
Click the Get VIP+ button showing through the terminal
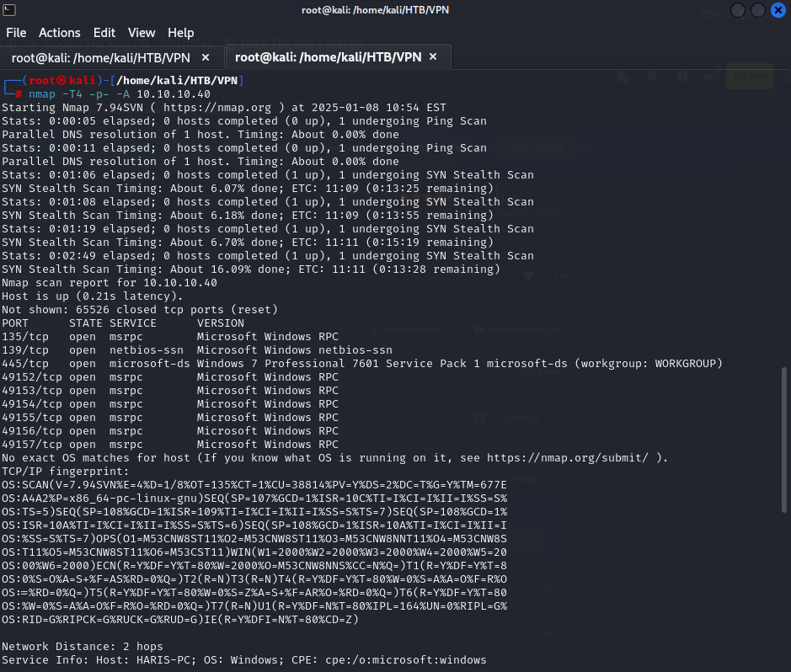(x=750, y=76)
